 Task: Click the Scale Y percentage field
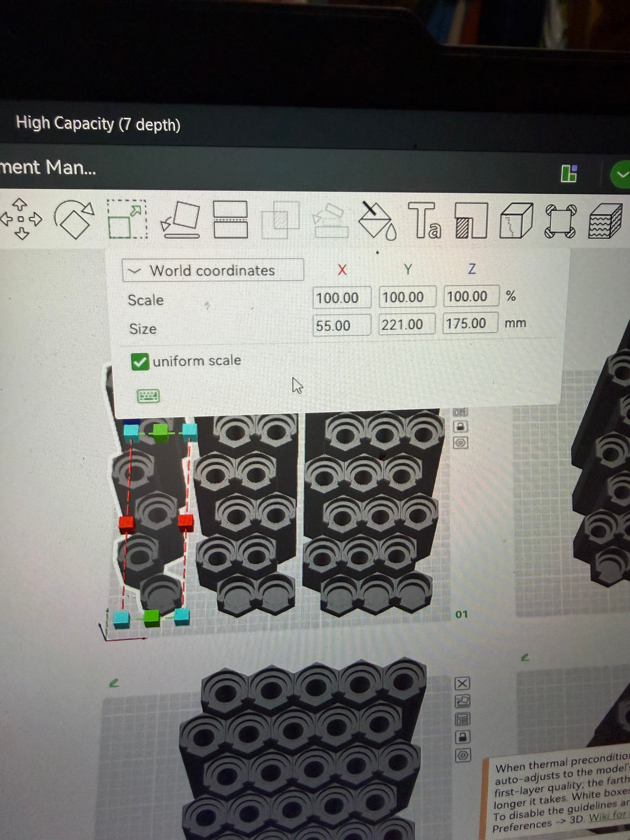[407, 297]
